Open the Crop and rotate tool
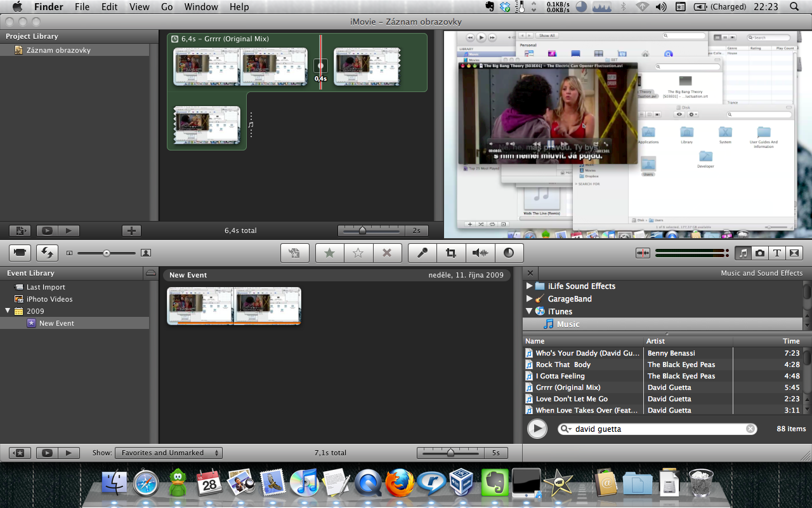Screen dimensions: 812x508 (x=451, y=253)
